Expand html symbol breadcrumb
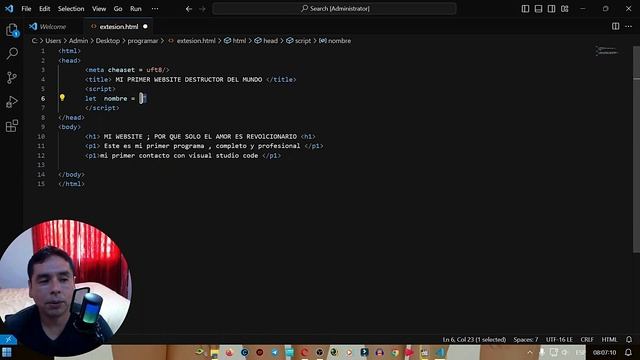The image size is (640, 360). (x=235, y=41)
